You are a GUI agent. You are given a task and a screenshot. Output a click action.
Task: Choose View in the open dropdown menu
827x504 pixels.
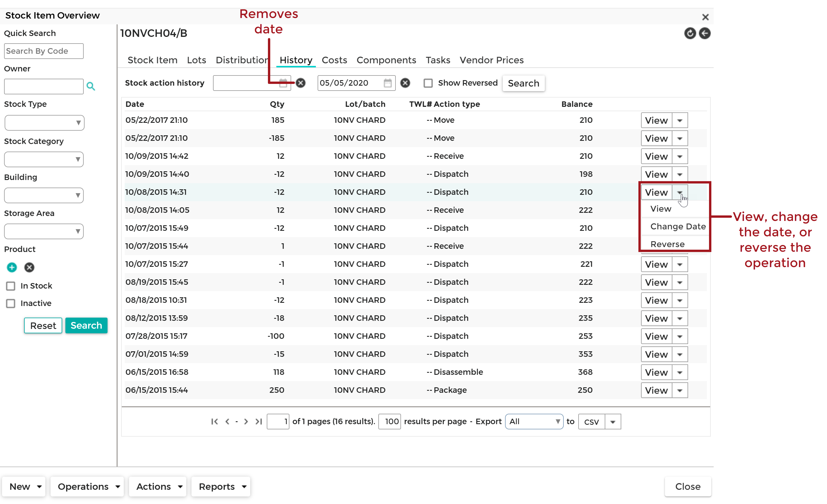(x=675, y=209)
